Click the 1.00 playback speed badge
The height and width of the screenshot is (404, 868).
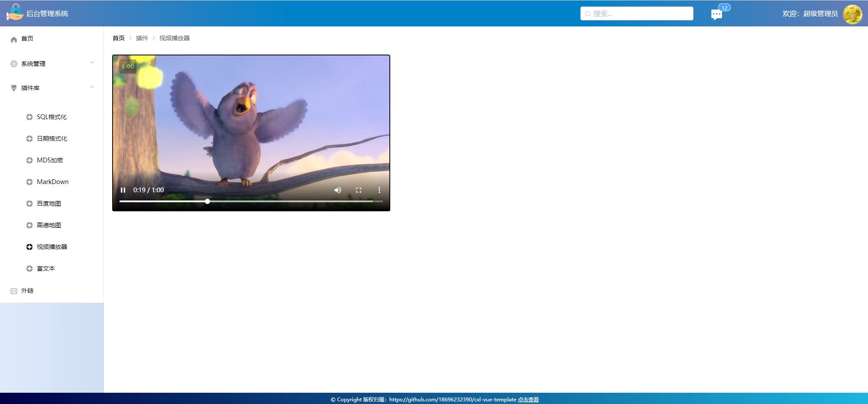point(128,66)
